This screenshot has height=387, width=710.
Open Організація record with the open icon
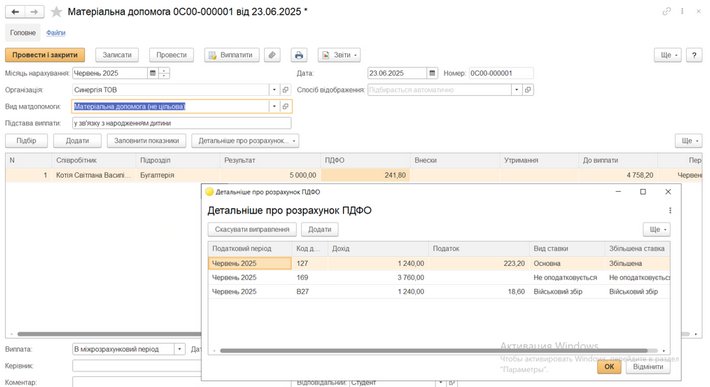tap(285, 90)
